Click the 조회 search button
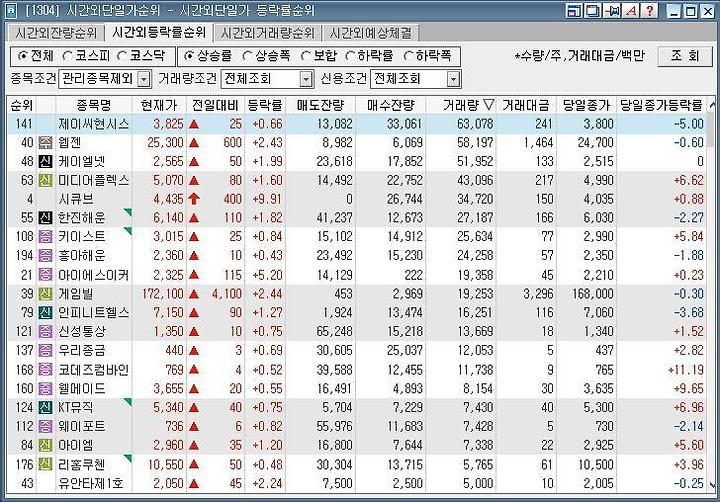720x502 pixels. pyautogui.click(x=685, y=56)
